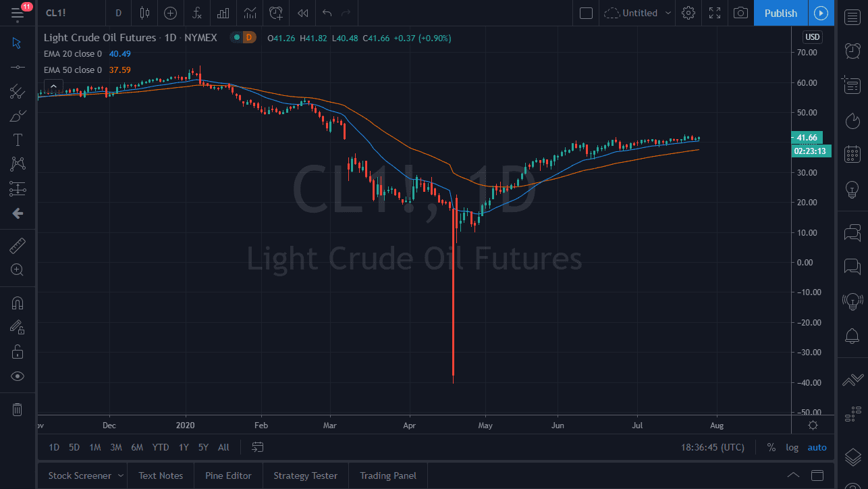Image resolution: width=868 pixels, height=489 pixels.
Task: Click the Publish button
Action: point(780,13)
